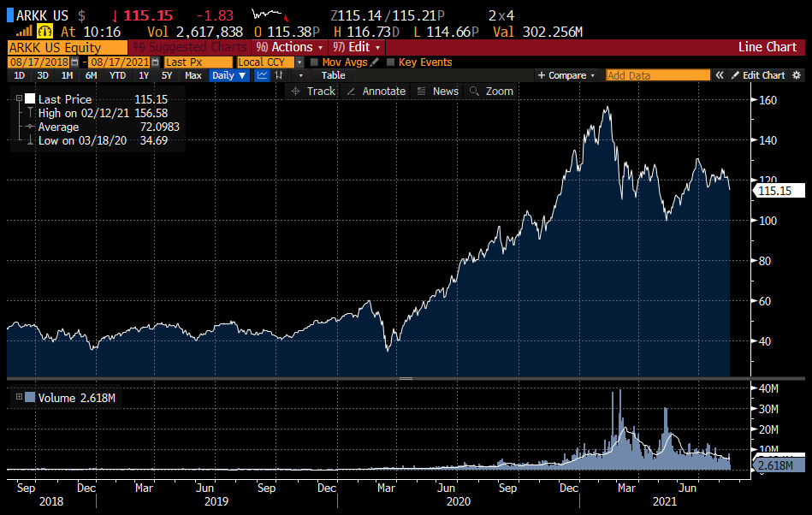Edit moving averages with pencil icon
This screenshot has height=515, width=812.
375,62
